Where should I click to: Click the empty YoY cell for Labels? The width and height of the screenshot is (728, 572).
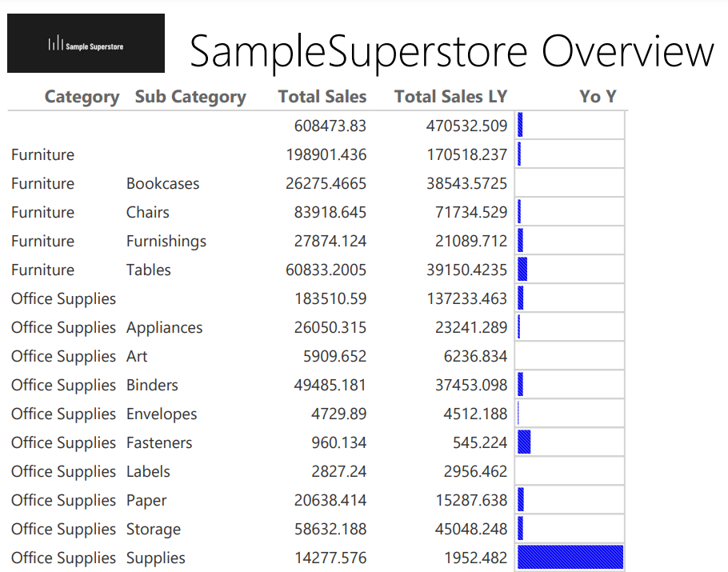570,471
